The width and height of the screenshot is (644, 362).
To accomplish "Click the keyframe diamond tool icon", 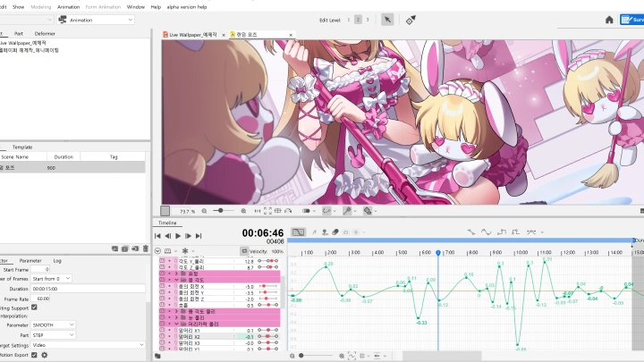I will [411, 20].
